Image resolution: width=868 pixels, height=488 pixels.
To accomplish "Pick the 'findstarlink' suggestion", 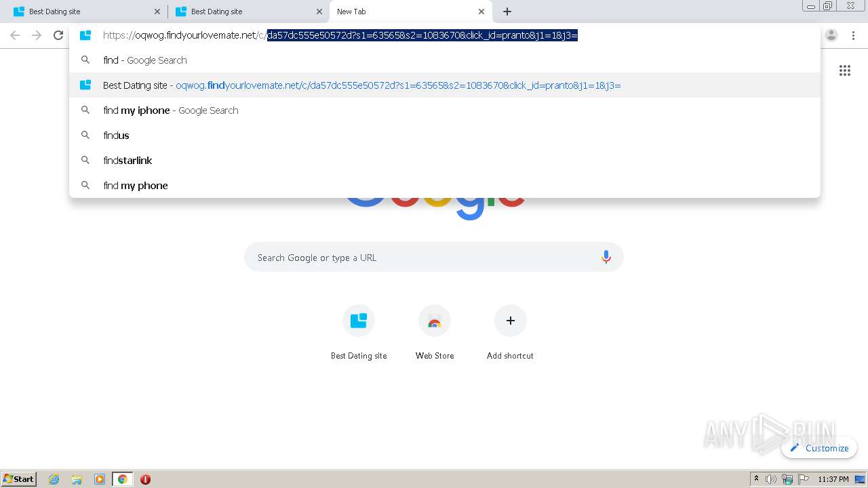I will pos(445,161).
